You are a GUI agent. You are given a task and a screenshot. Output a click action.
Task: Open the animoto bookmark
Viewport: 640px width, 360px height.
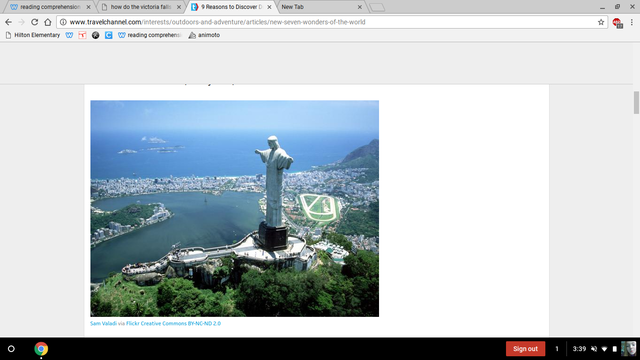coord(204,35)
